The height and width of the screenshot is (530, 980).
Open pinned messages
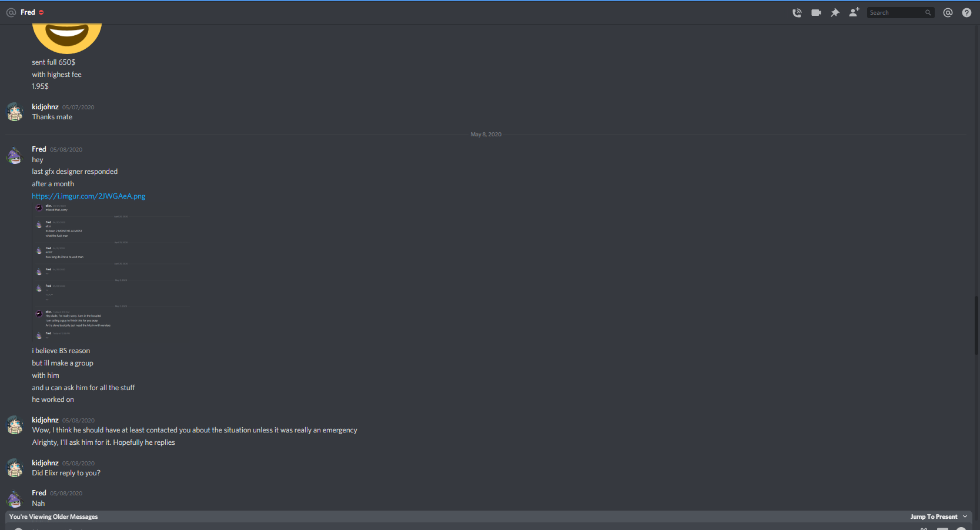[835, 12]
